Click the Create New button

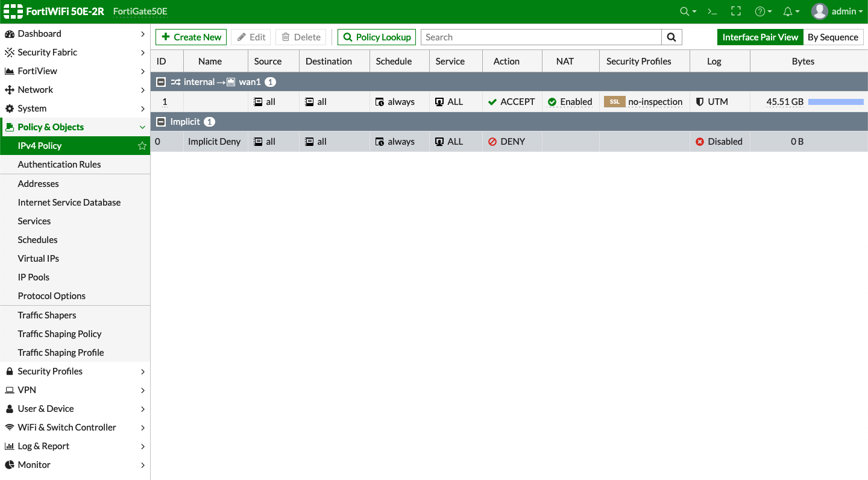191,37
